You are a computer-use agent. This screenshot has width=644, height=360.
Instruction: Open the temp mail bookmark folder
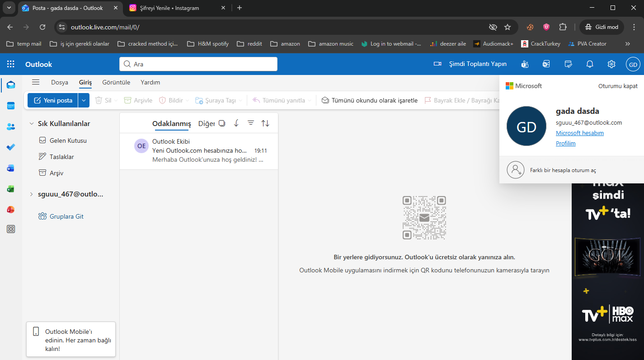pos(24,44)
